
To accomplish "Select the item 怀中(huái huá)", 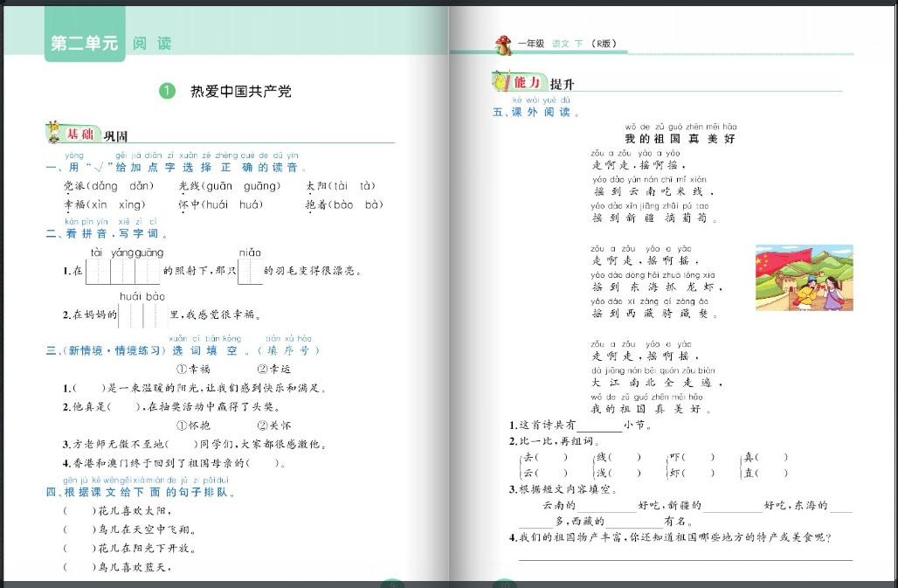I will pyautogui.click(x=220, y=205).
